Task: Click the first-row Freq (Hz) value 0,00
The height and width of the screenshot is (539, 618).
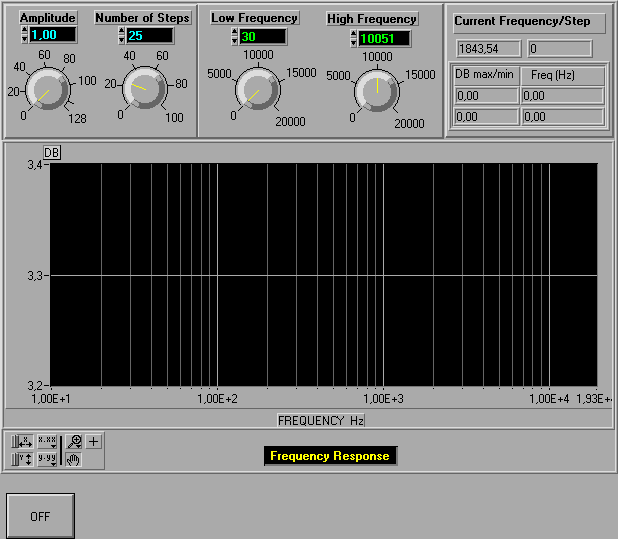Action: pyautogui.click(x=562, y=96)
